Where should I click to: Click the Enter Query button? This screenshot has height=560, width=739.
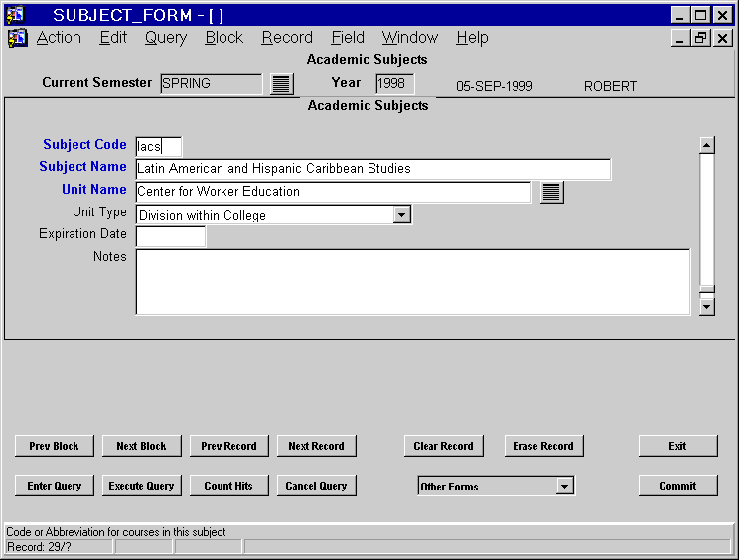pyautogui.click(x=55, y=486)
